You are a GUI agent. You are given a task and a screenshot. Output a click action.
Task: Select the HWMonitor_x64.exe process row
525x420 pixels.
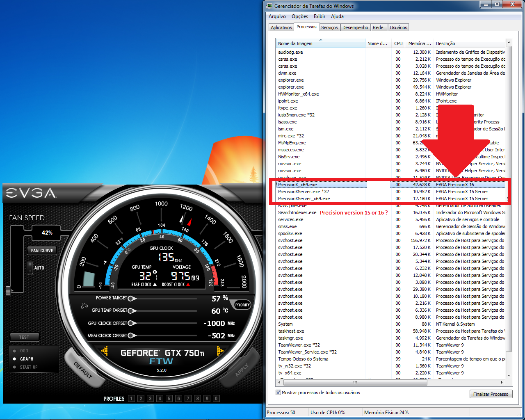click(390, 94)
